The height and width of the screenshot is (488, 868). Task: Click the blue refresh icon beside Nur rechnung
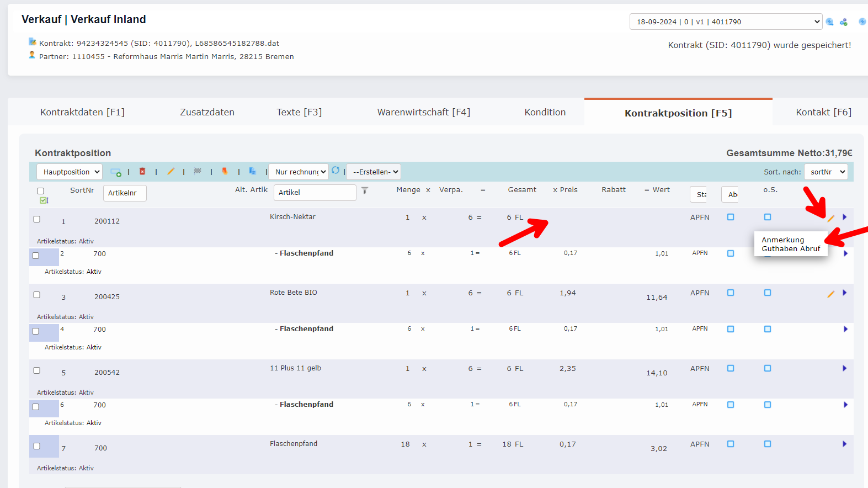(336, 171)
